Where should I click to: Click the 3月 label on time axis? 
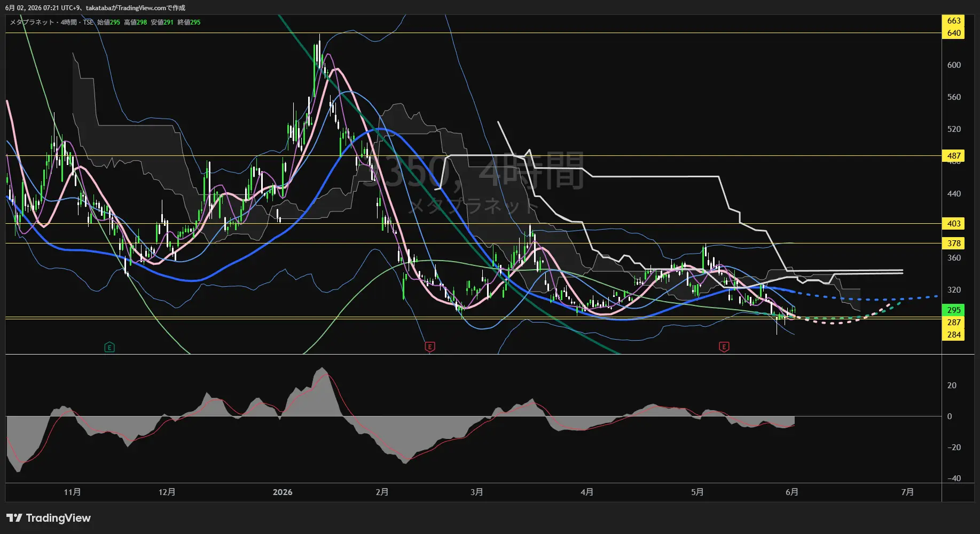(476, 492)
